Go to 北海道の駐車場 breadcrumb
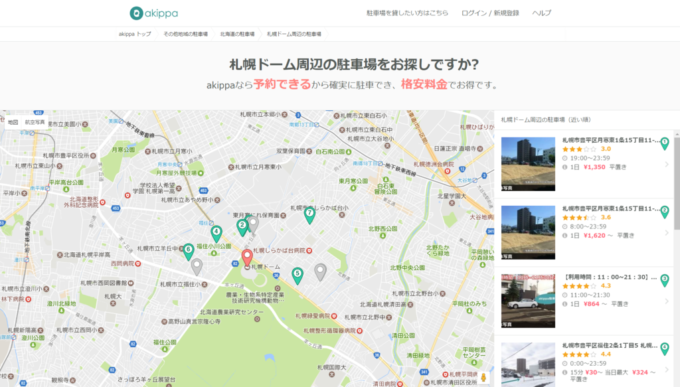680x387 pixels. pyautogui.click(x=237, y=34)
